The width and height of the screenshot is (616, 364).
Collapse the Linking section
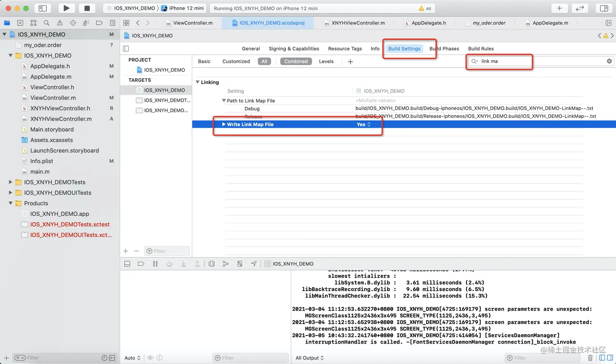click(198, 82)
